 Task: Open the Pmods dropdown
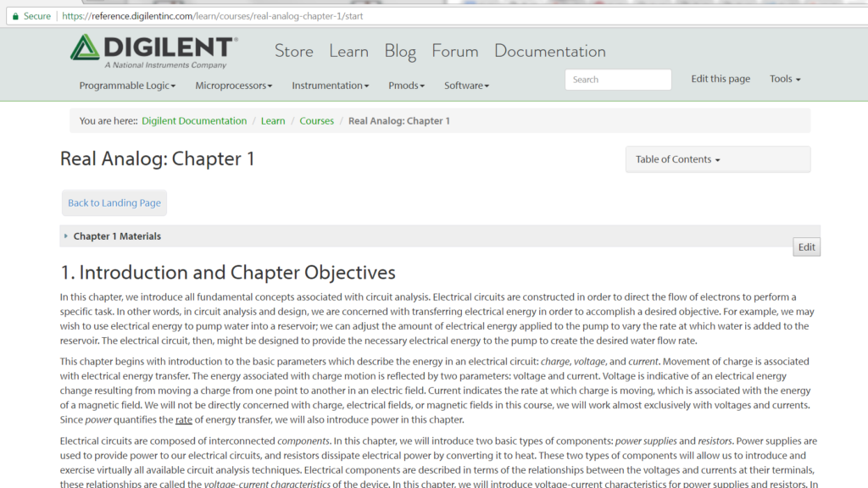(406, 86)
